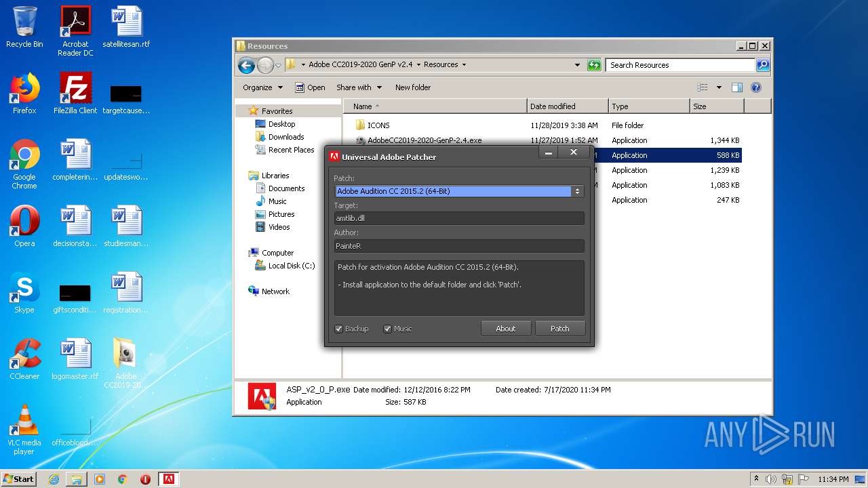The height and width of the screenshot is (488, 868).
Task: Select the completerin document icon on desktop
Action: click(75, 160)
